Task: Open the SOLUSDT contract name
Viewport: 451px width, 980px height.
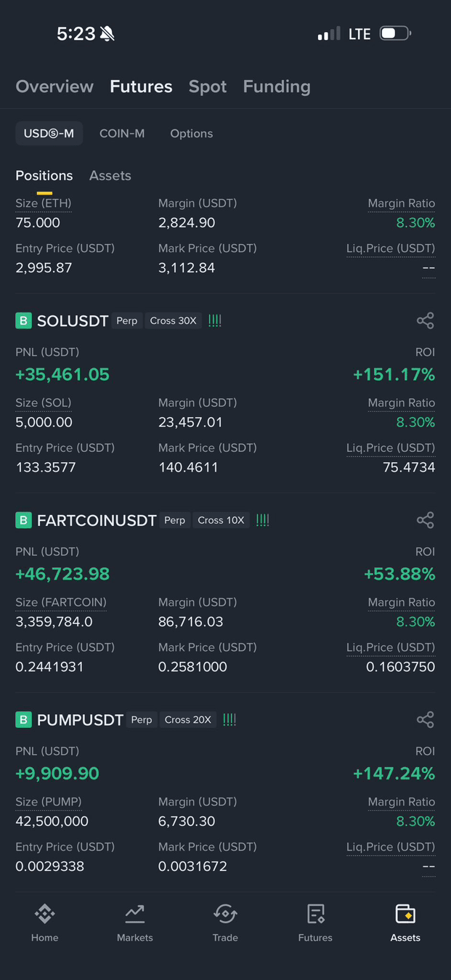Action: [73, 321]
